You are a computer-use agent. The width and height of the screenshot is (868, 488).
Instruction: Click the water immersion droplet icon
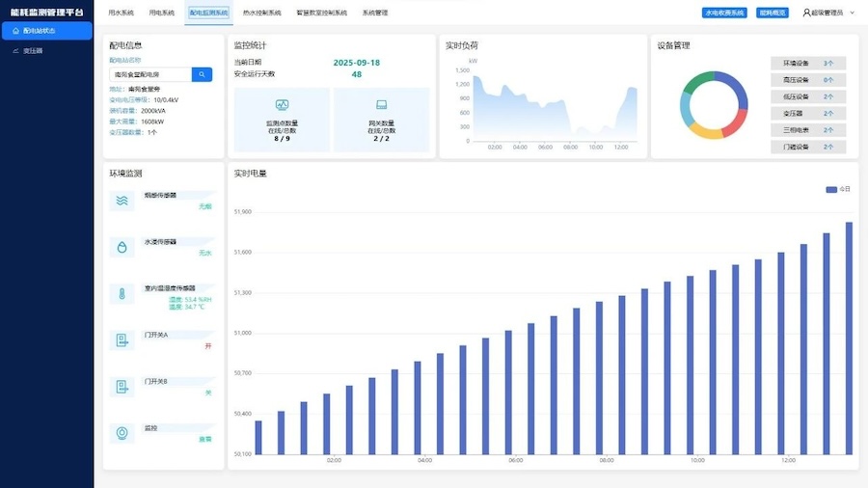[122, 247]
